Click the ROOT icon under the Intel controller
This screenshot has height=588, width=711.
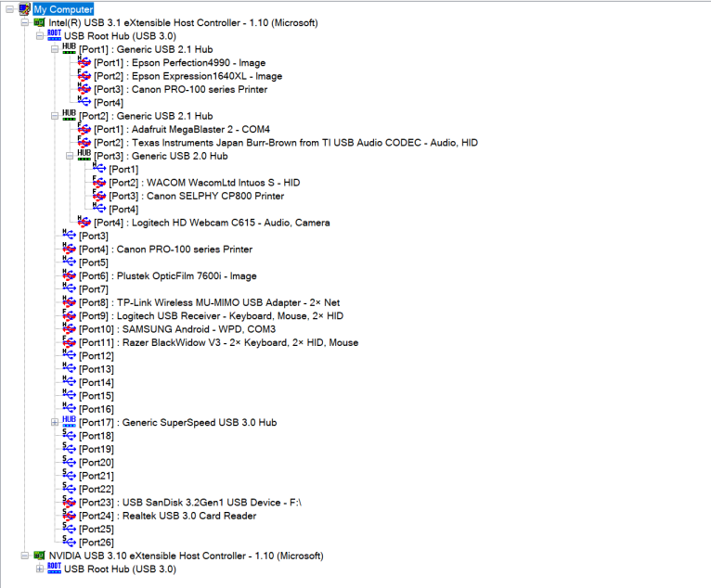54,35
